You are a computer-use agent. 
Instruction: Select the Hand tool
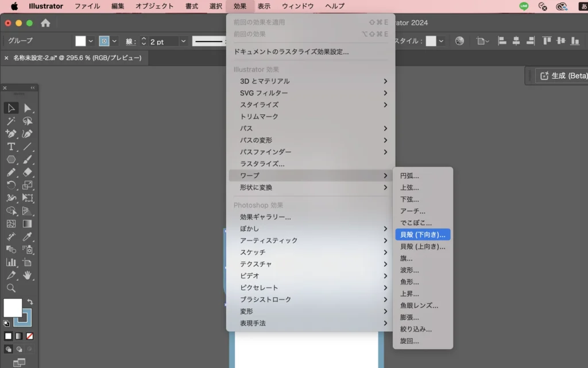[x=27, y=275]
